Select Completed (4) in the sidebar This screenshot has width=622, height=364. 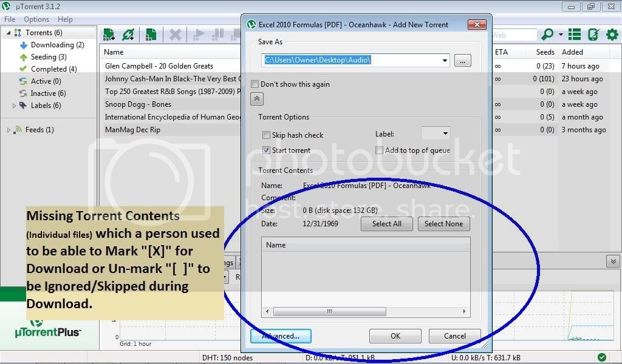click(53, 69)
